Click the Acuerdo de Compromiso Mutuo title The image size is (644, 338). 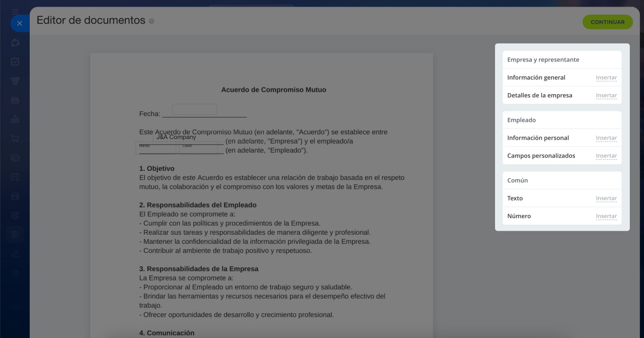coord(274,90)
